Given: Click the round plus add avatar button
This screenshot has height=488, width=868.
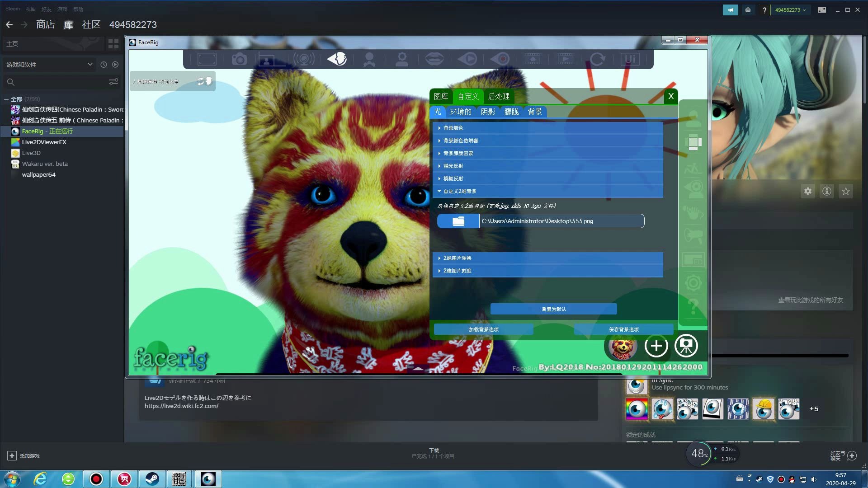Looking at the screenshot, I should coord(656,346).
